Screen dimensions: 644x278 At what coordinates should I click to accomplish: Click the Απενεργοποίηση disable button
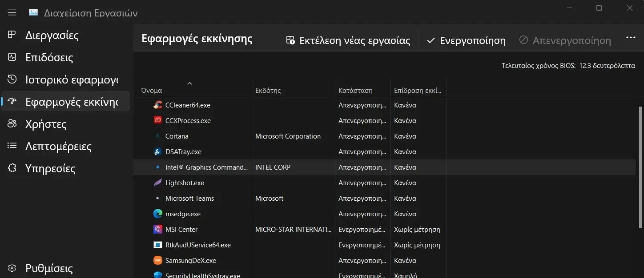coord(565,40)
